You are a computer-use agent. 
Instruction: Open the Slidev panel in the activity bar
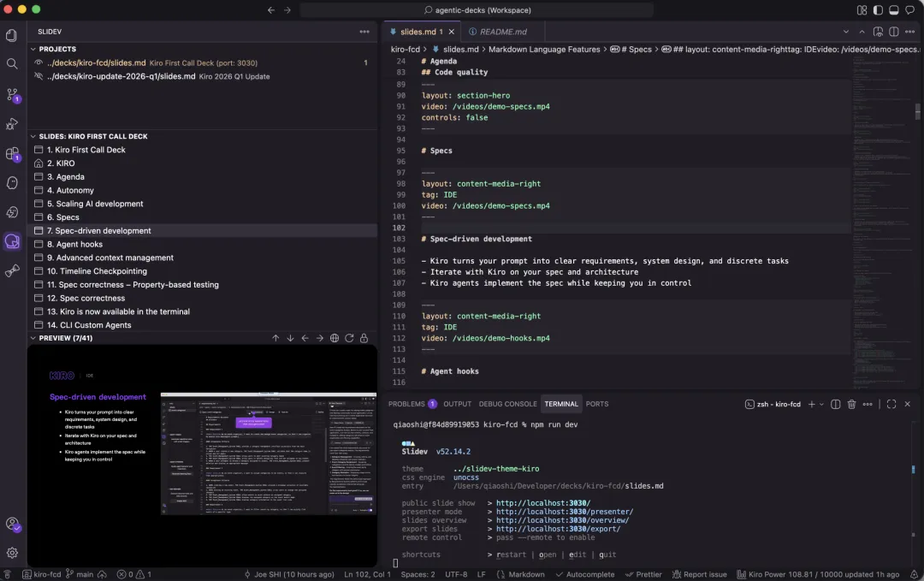(x=12, y=241)
